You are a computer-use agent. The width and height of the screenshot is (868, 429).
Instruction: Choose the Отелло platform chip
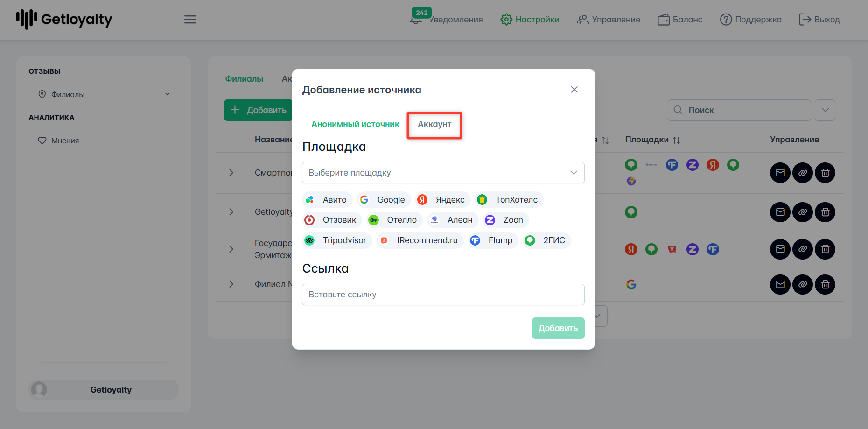[394, 220]
